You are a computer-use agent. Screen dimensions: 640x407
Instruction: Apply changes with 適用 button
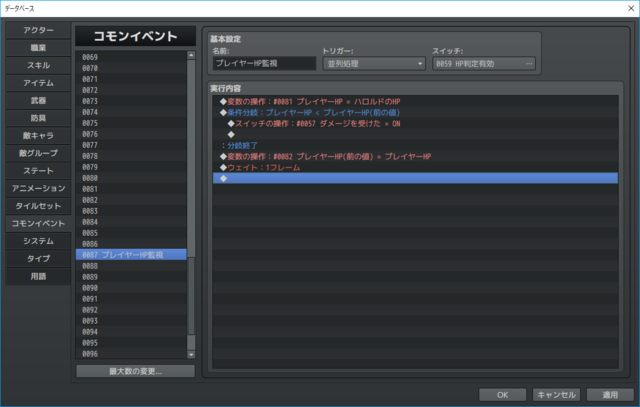coord(610,395)
